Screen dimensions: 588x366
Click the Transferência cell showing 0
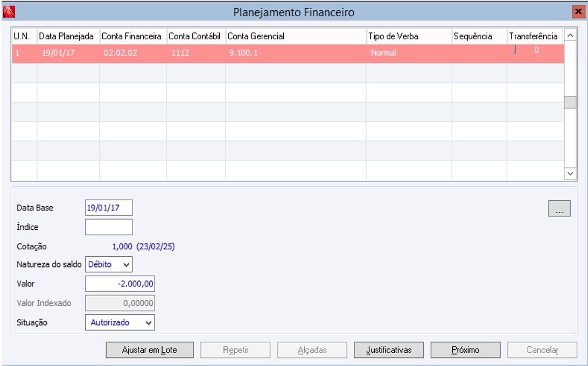click(x=535, y=53)
